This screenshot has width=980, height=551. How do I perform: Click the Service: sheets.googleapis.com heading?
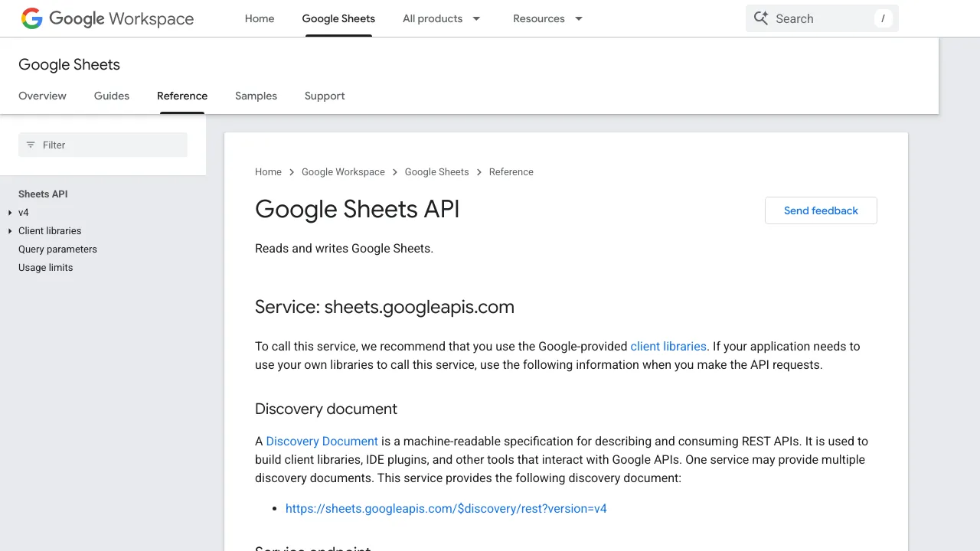point(384,308)
